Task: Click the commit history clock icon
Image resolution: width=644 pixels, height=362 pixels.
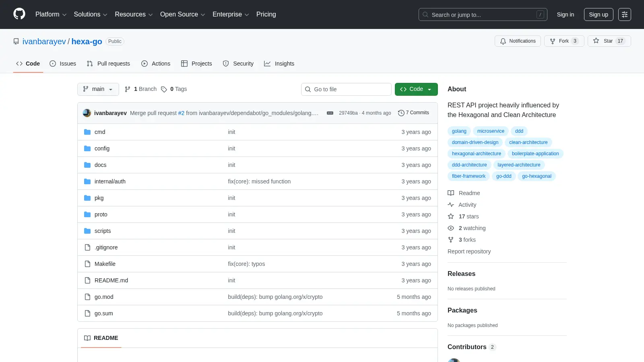Action: (401, 113)
